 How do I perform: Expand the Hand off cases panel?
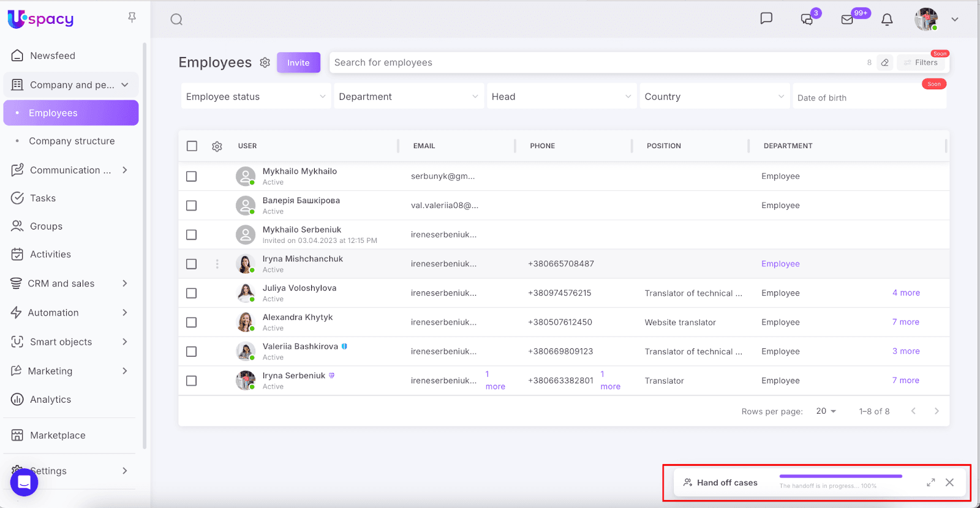click(x=930, y=482)
